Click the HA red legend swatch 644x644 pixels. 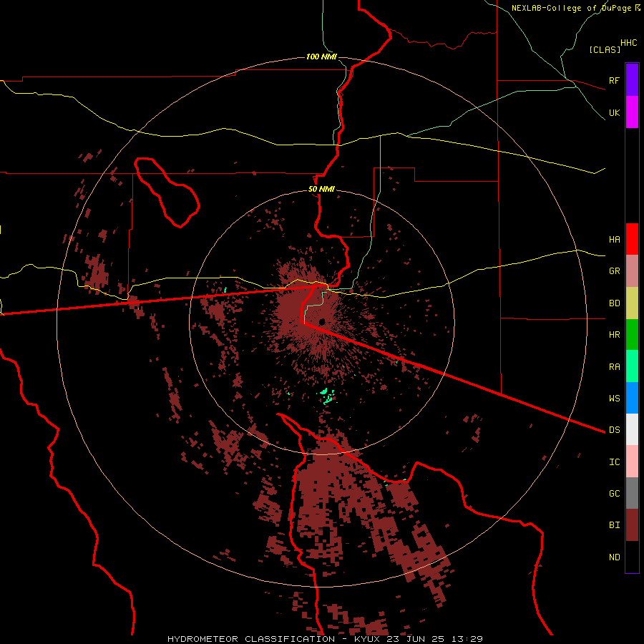[x=632, y=239]
